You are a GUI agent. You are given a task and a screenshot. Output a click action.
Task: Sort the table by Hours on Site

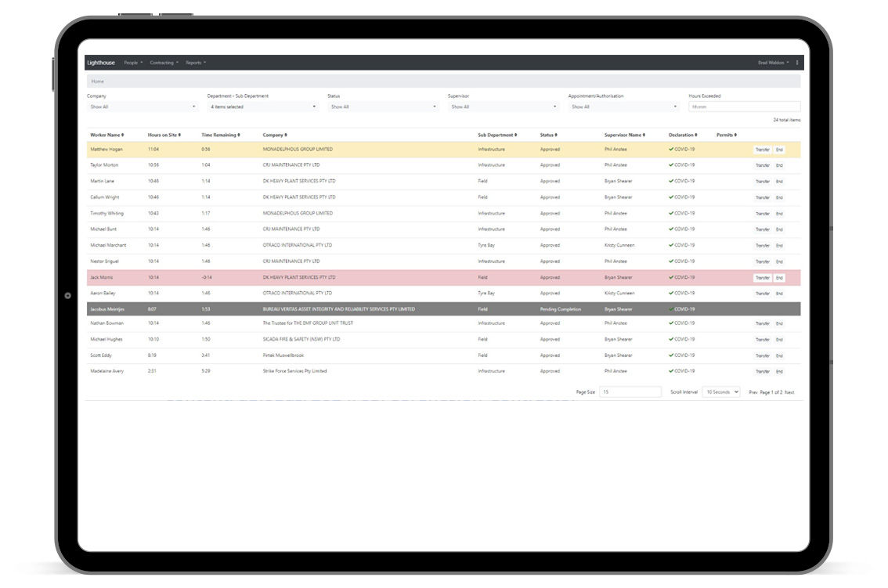click(x=164, y=135)
